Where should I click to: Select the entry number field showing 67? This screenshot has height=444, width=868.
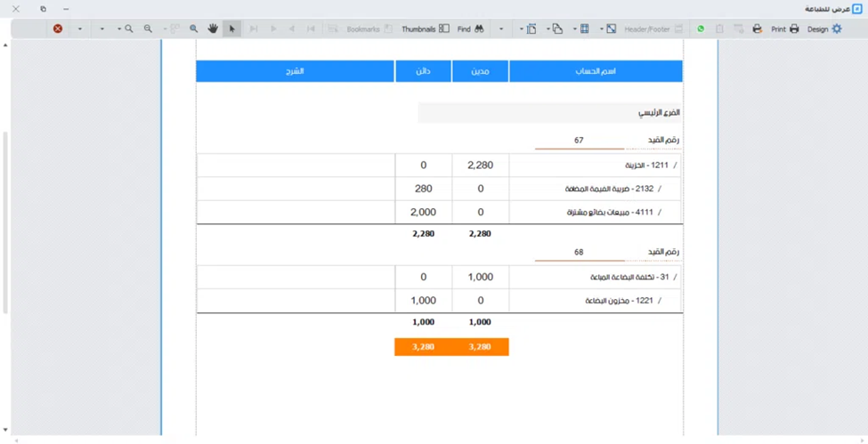(579, 140)
